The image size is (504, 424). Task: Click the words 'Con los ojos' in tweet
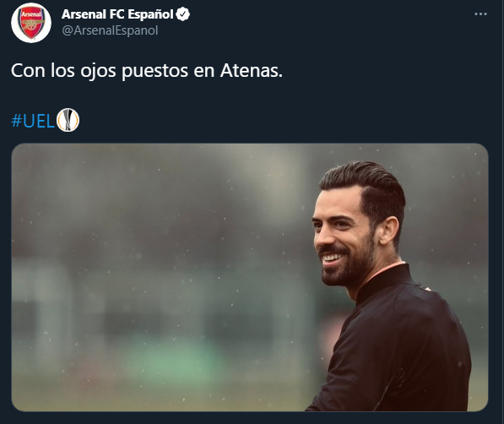[63, 70]
